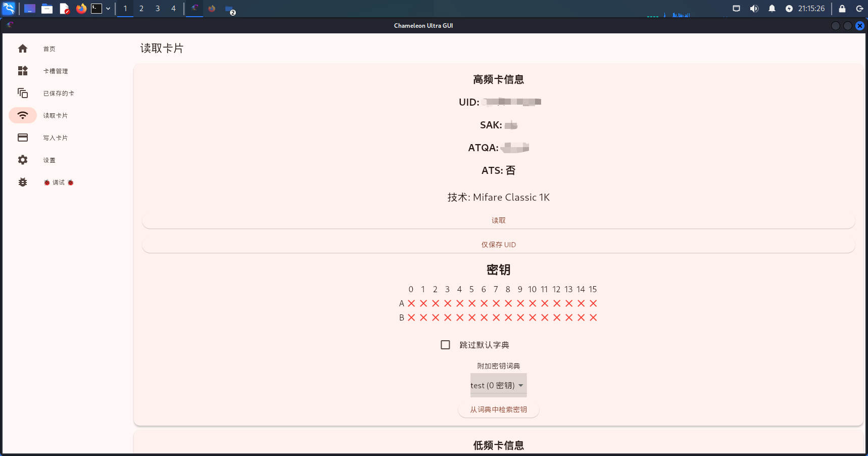Switch to workspace 1

coord(125,9)
